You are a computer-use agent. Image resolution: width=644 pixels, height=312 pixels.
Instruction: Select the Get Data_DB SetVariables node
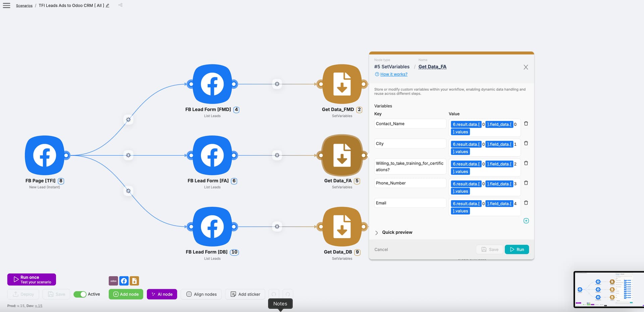click(342, 227)
